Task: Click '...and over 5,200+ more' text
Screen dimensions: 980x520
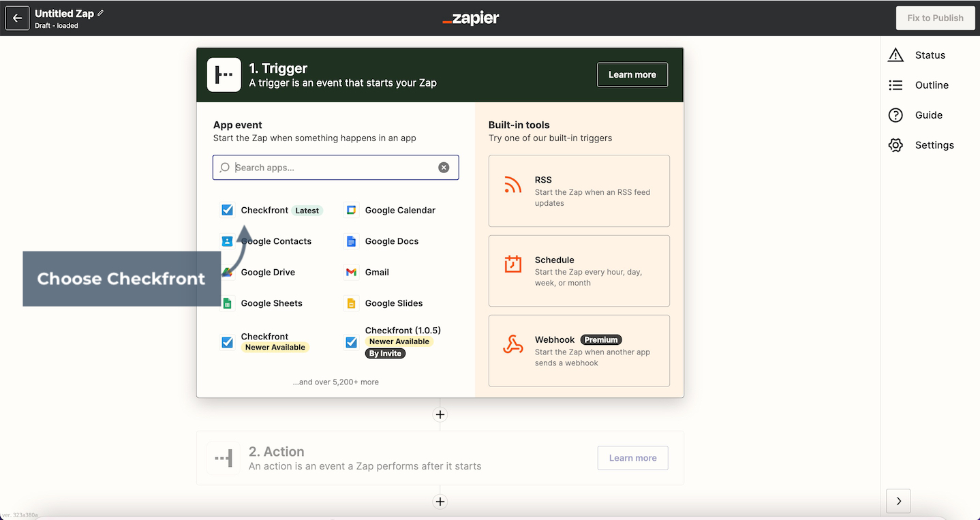Action: point(336,382)
